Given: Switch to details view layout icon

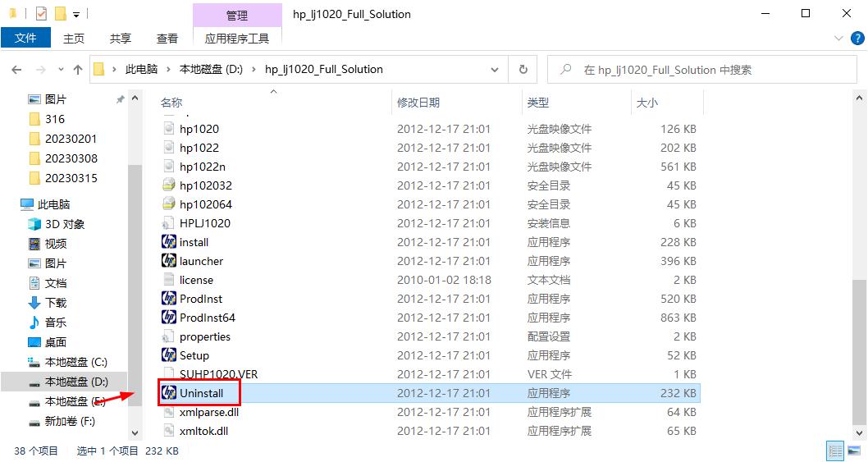Looking at the screenshot, I should [835, 451].
